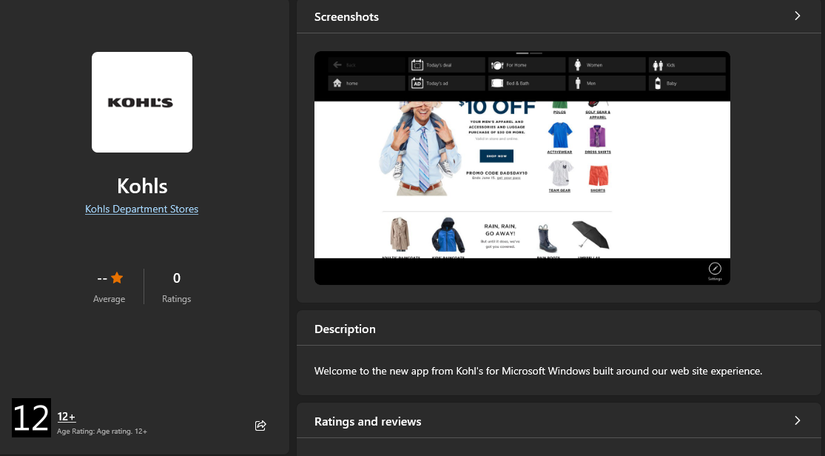Viewport: 825px width, 456px height.
Task: Click the Kohls app title
Action: tap(142, 186)
